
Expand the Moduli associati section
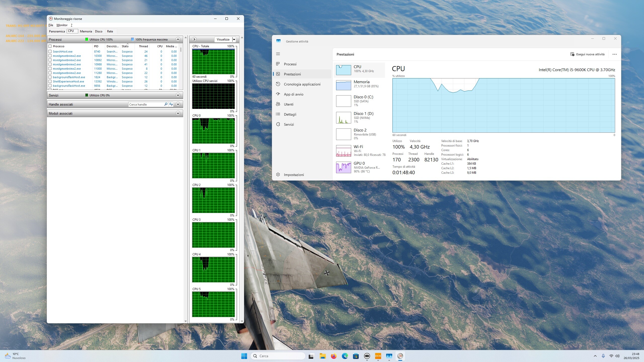[178, 113]
